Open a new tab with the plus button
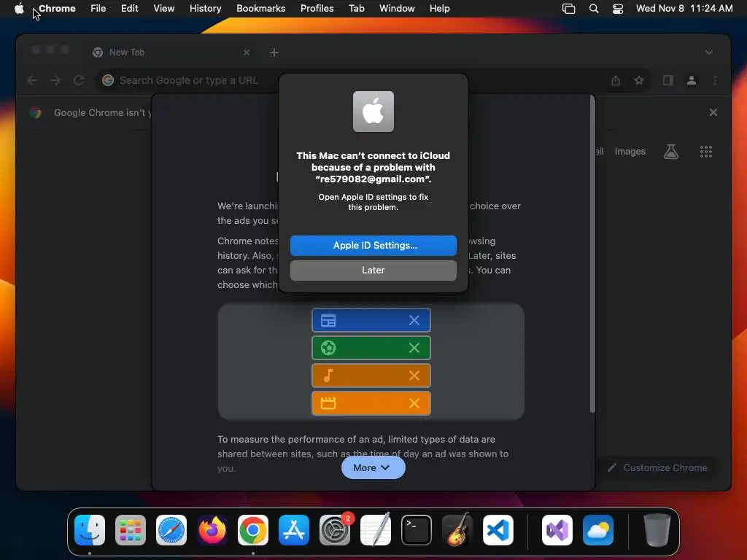The width and height of the screenshot is (747, 560). pyautogui.click(x=274, y=52)
